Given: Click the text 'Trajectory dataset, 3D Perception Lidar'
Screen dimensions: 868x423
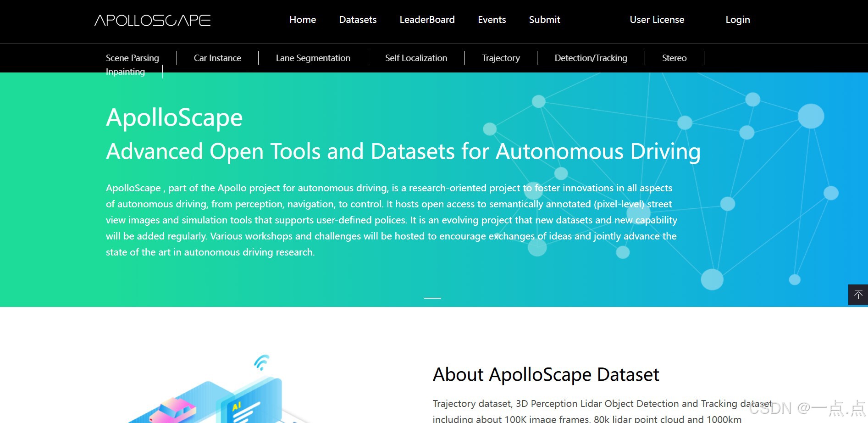Looking at the screenshot, I should pos(603,404).
